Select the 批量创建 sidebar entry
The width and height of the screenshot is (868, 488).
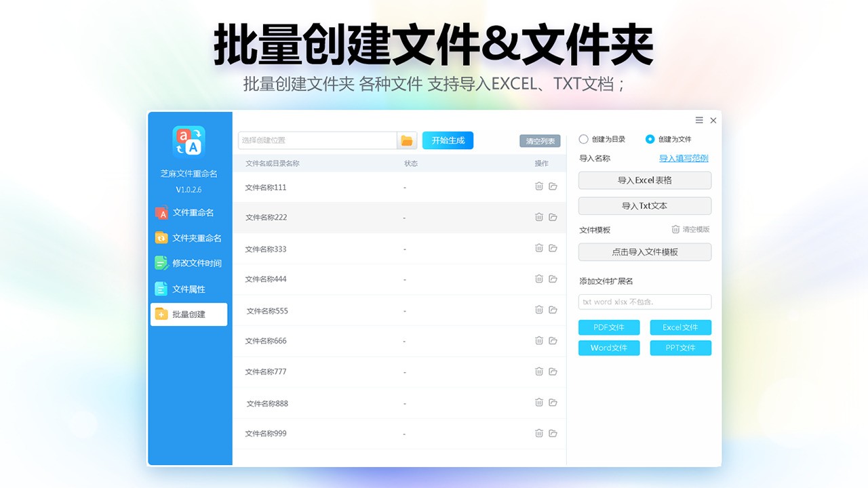[192, 314]
